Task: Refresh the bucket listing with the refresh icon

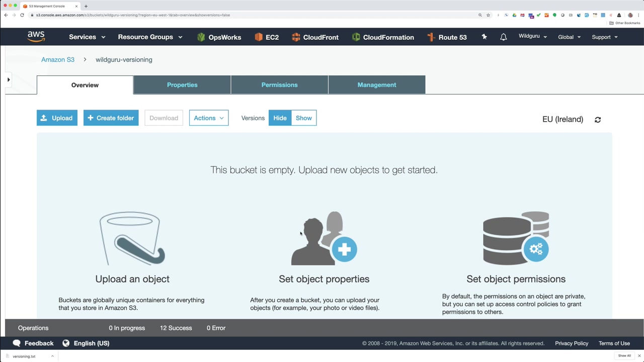Action: click(x=598, y=120)
